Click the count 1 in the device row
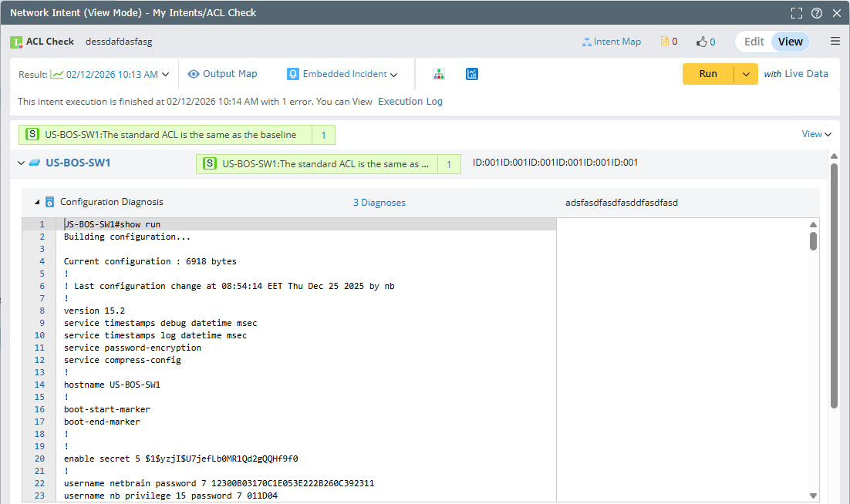Screen dimensions: 850x504 pyautogui.click(x=449, y=164)
